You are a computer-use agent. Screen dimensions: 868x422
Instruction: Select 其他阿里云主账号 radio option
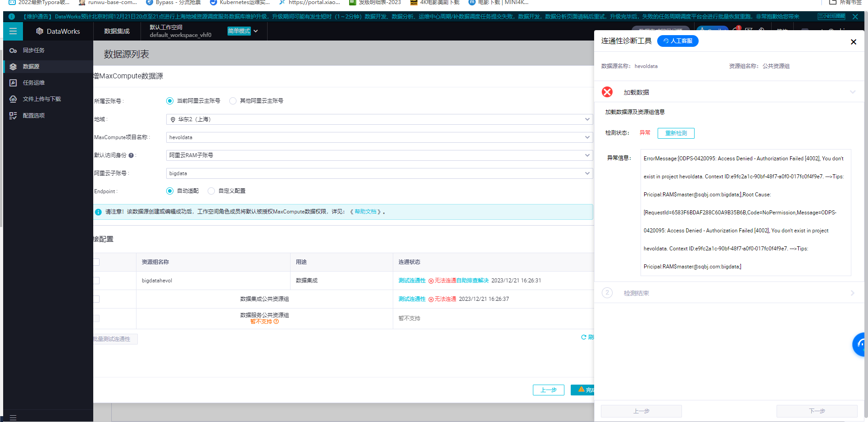233,101
